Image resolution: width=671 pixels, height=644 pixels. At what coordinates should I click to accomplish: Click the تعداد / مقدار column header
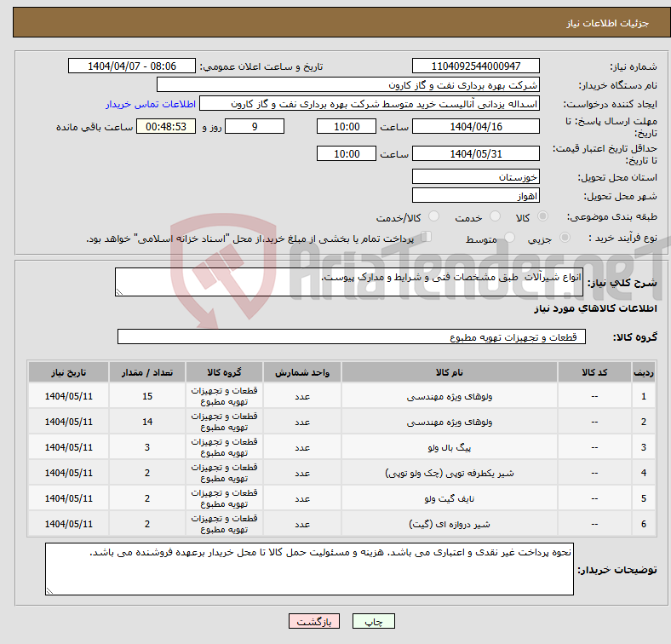pos(147,372)
